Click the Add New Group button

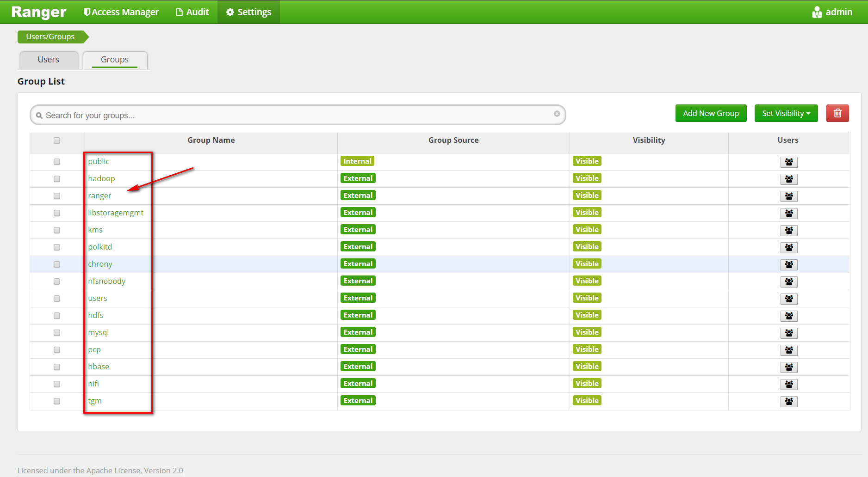pyautogui.click(x=711, y=113)
